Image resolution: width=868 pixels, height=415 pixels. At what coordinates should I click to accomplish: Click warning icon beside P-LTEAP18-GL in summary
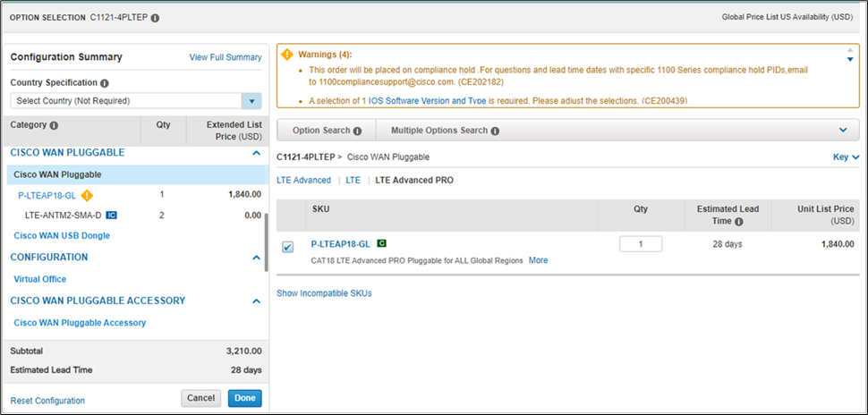pos(86,195)
